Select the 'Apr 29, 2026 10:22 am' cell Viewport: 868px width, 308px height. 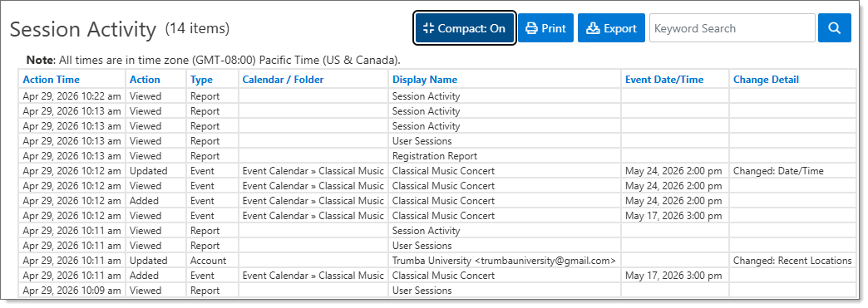click(x=72, y=96)
